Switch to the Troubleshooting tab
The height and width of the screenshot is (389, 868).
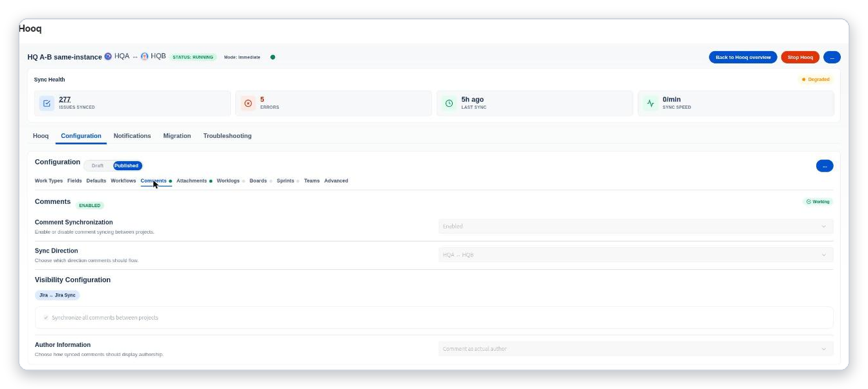227,136
